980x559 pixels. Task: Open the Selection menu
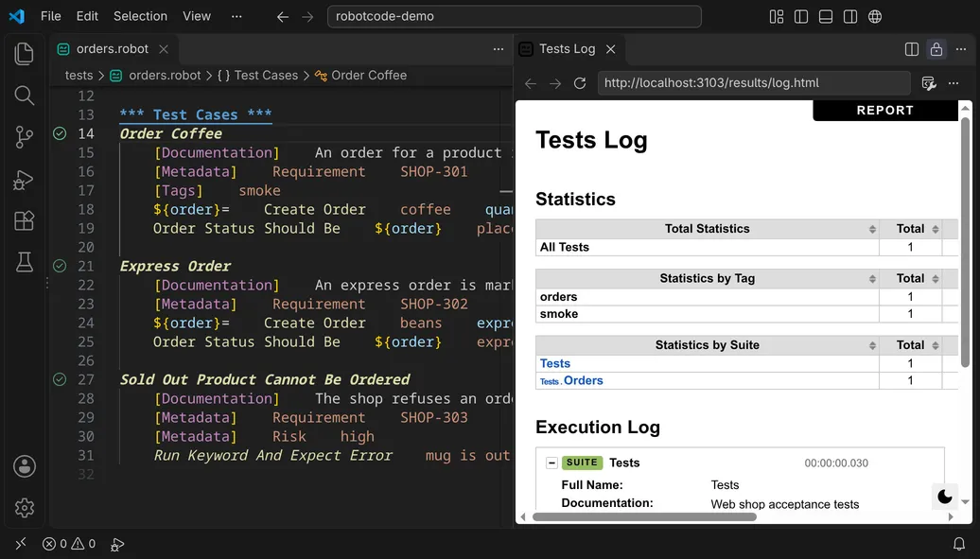tap(140, 16)
